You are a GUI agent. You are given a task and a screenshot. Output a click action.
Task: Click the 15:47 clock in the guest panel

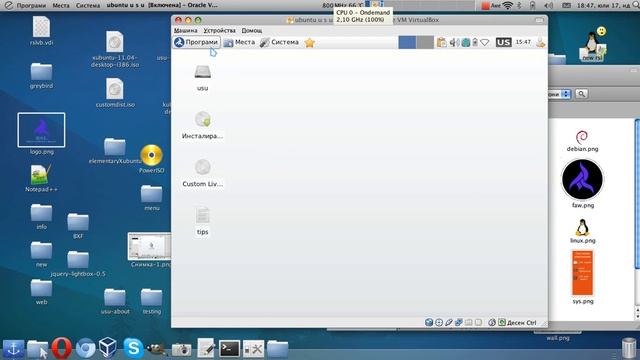523,42
